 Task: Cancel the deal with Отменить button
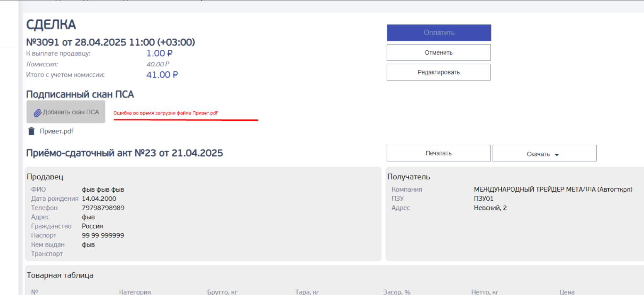click(x=438, y=53)
